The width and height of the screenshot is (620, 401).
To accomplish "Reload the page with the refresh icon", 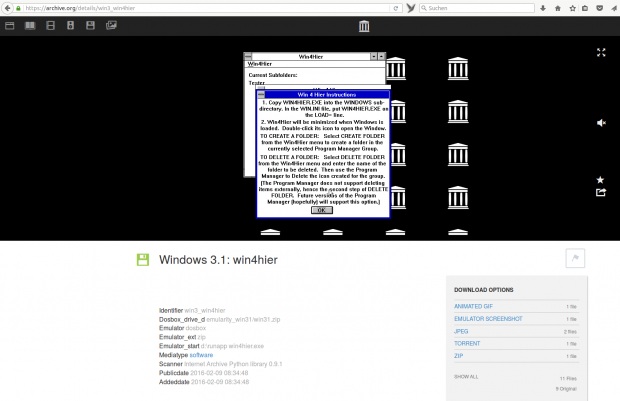I will pos(395,8).
